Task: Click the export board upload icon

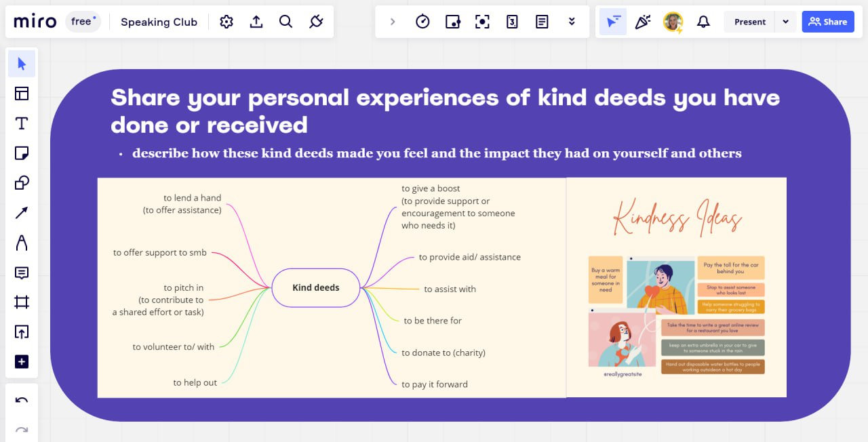Action: (256, 22)
